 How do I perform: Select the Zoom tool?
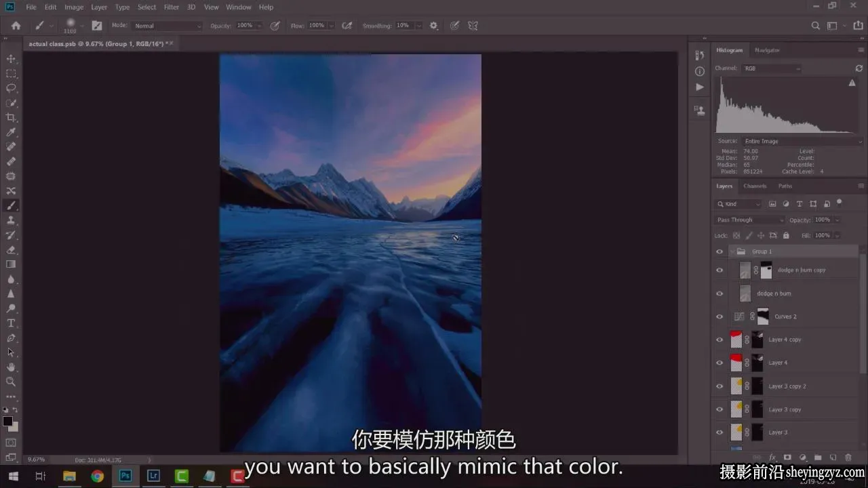(11, 382)
